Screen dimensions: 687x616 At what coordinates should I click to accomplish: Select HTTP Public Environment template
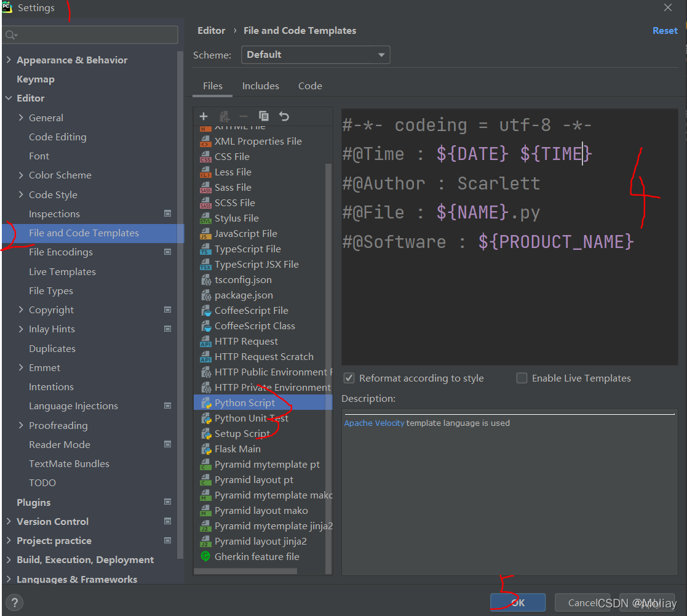pos(273,372)
